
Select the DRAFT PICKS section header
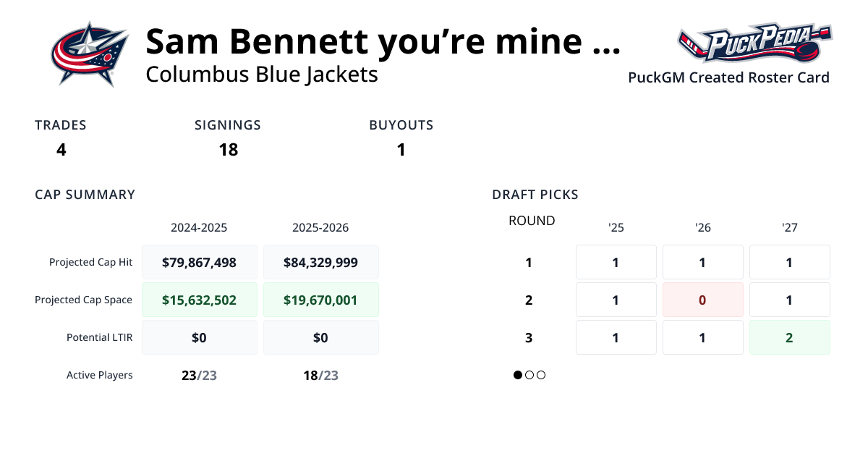[x=535, y=194]
